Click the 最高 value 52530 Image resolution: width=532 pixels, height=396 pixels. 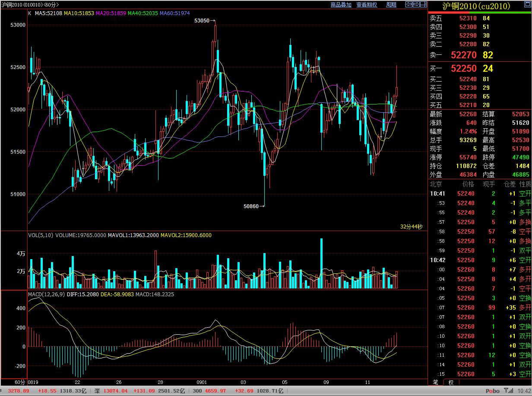pyautogui.click(x=520, y=140)
